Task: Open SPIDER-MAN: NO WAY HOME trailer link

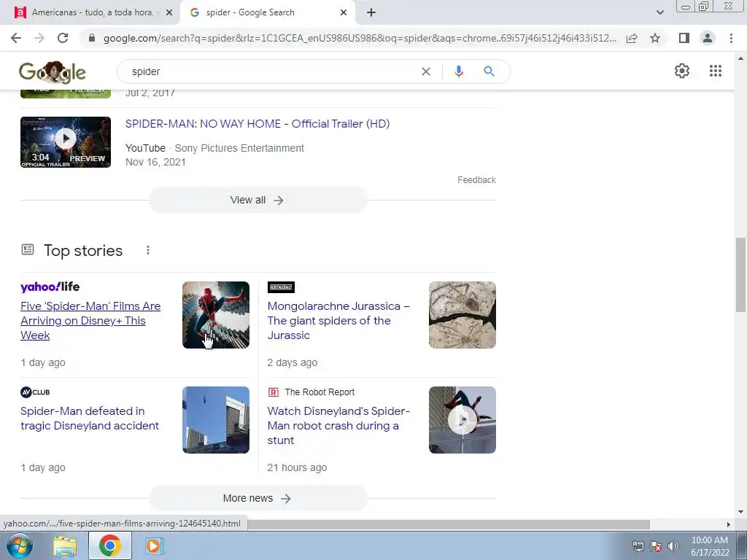Action: 258,124
